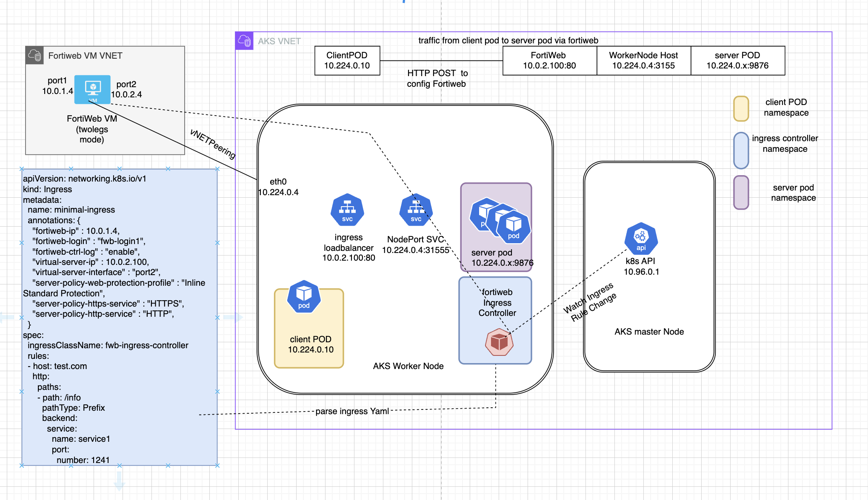Click 'k8s API 10.96.0.1' label
The width and height of the screenshot is (868, 500).
click(641, 267)
